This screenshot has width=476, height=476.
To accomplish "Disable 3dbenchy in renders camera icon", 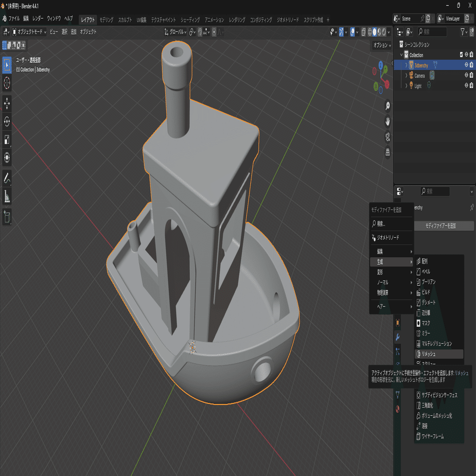I will [x=471, y=65].
